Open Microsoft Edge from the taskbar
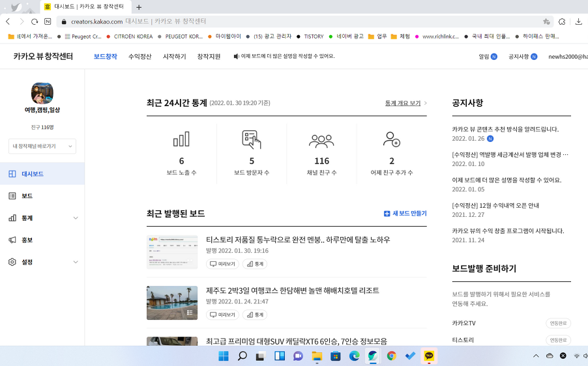Image resolution: width=588 pixels, height=366 pixels. pos(355,356)
